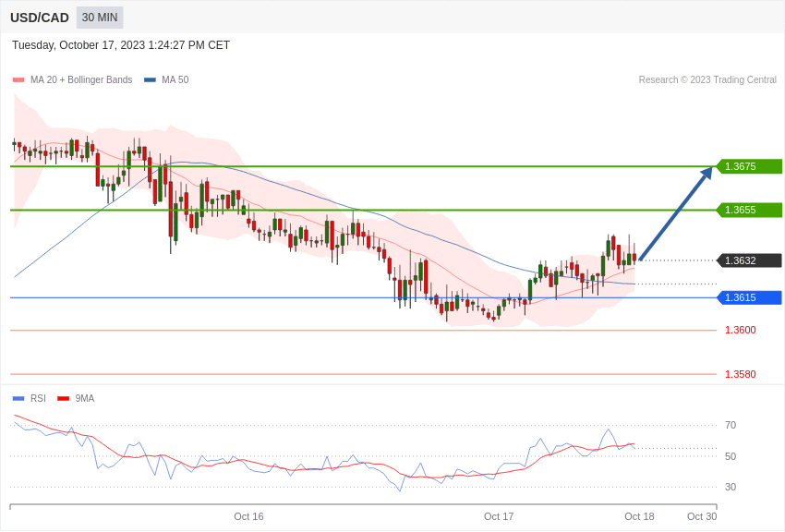The height and width of the screenshot is (532, 785).
Task: Click the MA 50 legend color swatch
Action: [150, 79]
